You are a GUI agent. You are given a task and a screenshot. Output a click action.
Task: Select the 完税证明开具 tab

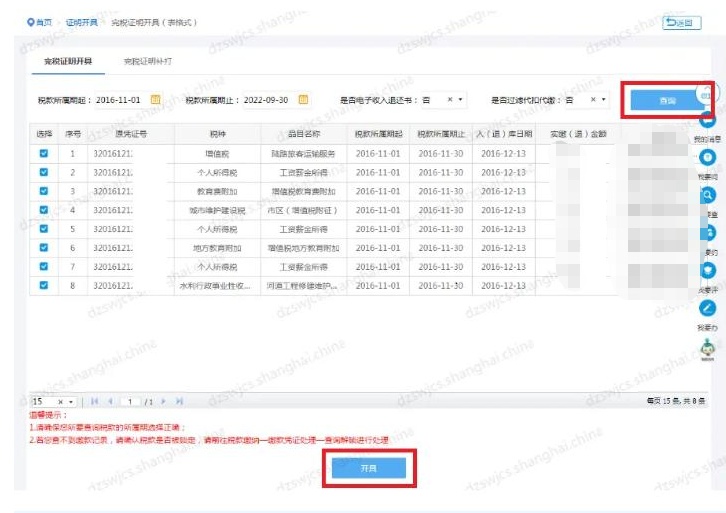pos(68,61)
